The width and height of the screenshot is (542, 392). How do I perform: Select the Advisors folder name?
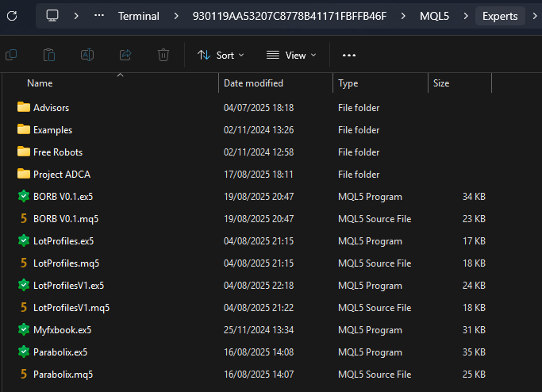51,107
